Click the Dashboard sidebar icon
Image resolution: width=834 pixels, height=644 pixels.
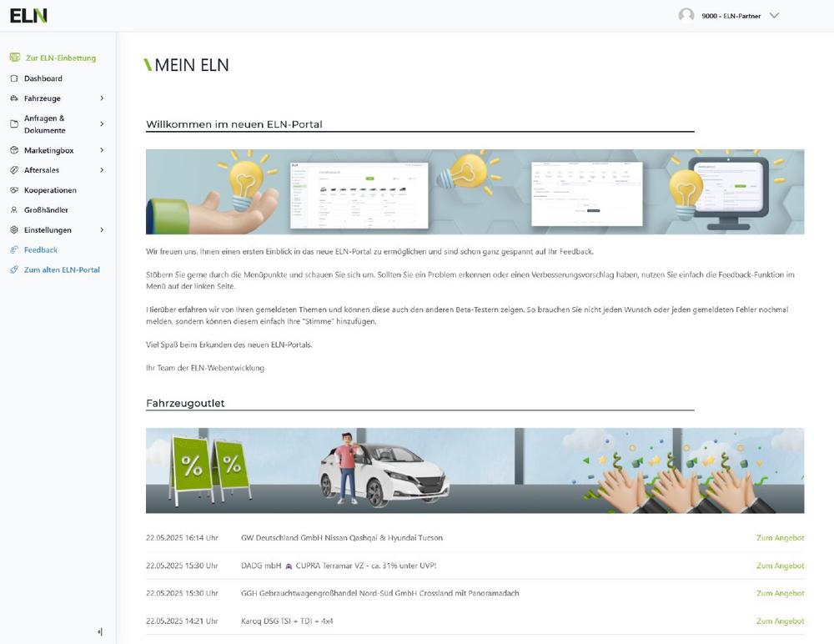[x=14, y=78]
